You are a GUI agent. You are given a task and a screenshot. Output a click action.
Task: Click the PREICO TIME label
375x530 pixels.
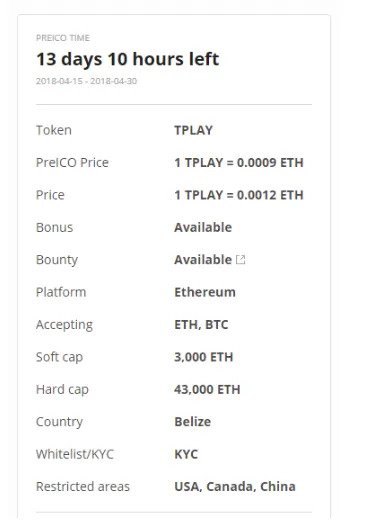click(63, 38)
